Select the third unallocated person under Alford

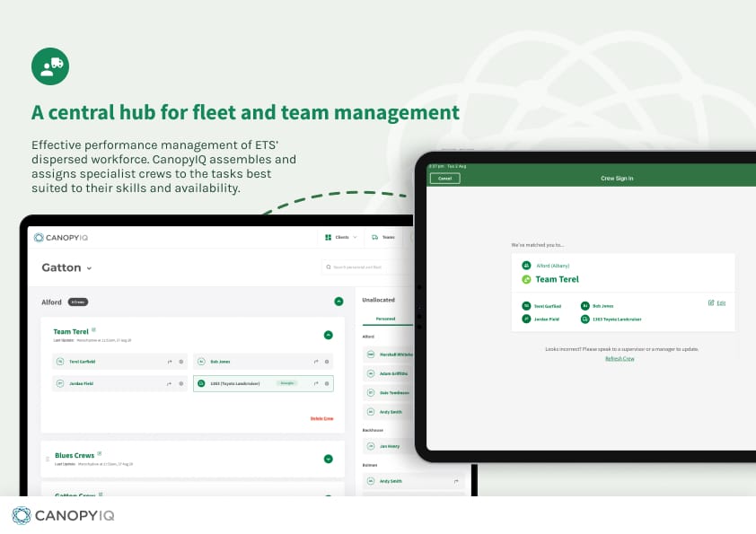388,393
